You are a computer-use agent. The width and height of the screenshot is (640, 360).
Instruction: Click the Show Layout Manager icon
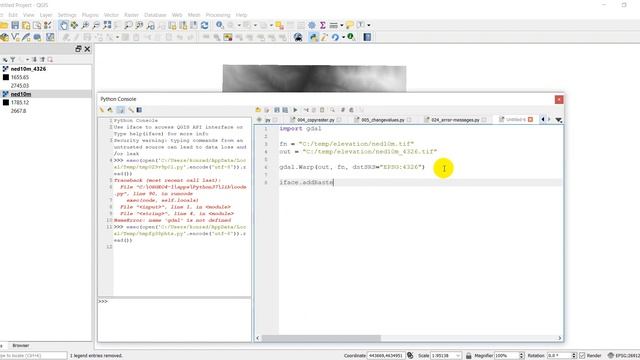click(37, 25)
